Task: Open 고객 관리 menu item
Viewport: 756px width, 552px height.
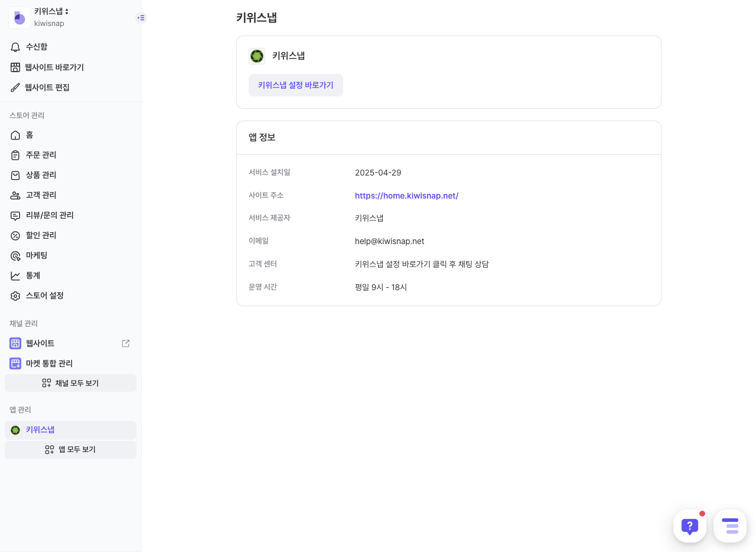Action: pos(41,195)
